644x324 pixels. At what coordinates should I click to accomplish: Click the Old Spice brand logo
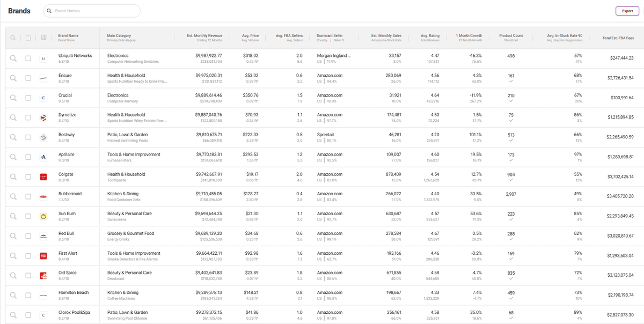[x=43, y=275]
